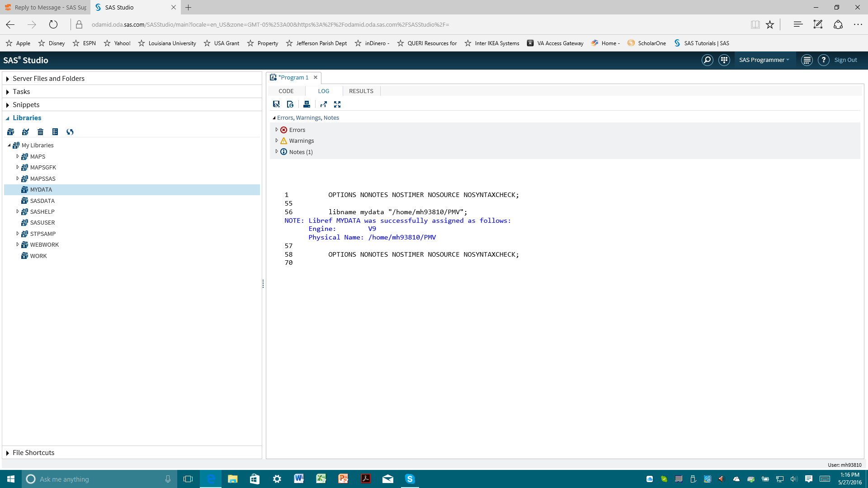Click the Assign Selected Libraries icon
Viewport: 868px width, 488px height.
[25, 132]
